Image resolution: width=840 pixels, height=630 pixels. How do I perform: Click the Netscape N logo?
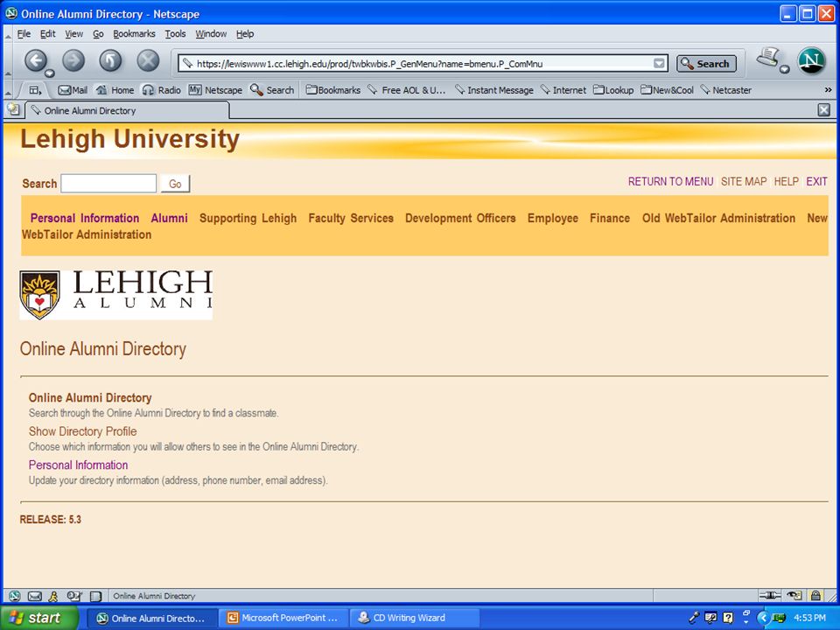coord(812,60)
